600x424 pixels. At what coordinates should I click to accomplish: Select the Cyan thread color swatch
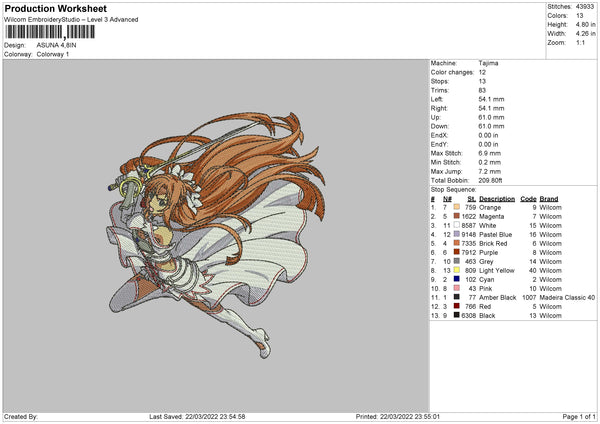456,279
